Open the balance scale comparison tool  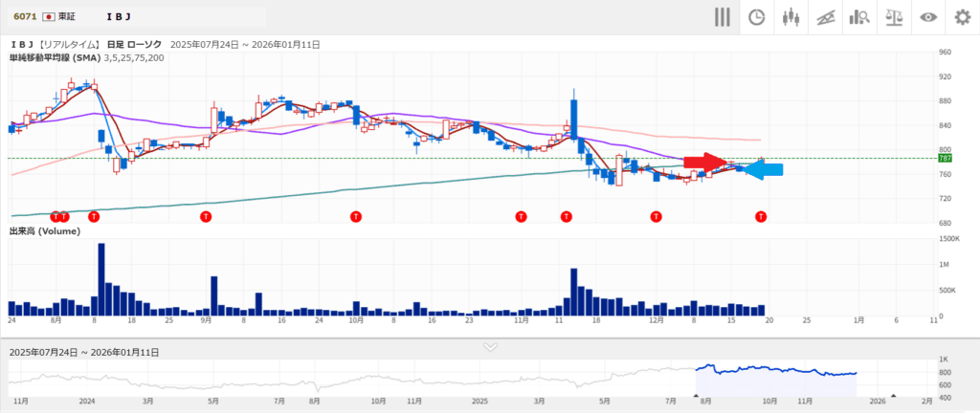click(x=893, y=17)
